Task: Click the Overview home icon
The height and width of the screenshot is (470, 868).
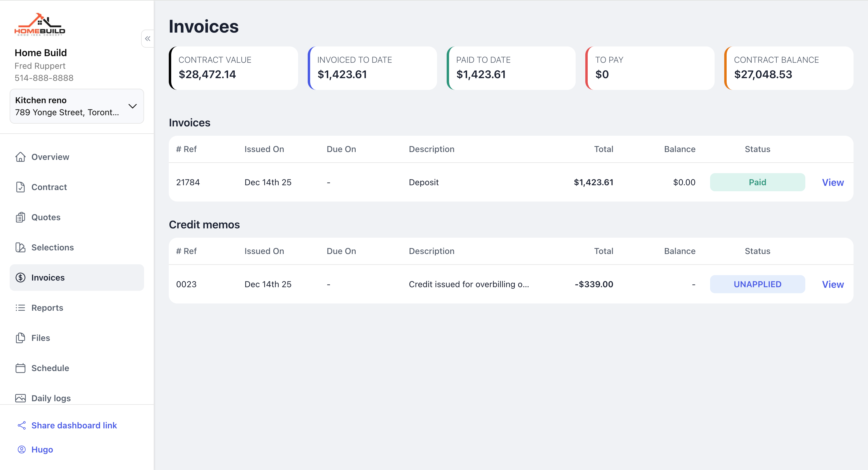Action: (x=20, y=157)
